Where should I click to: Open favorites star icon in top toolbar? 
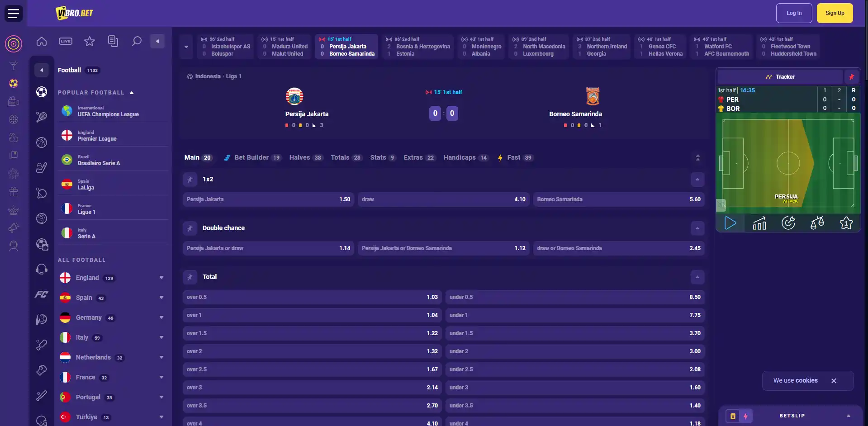pyautogui.click(x=90, y=41)
